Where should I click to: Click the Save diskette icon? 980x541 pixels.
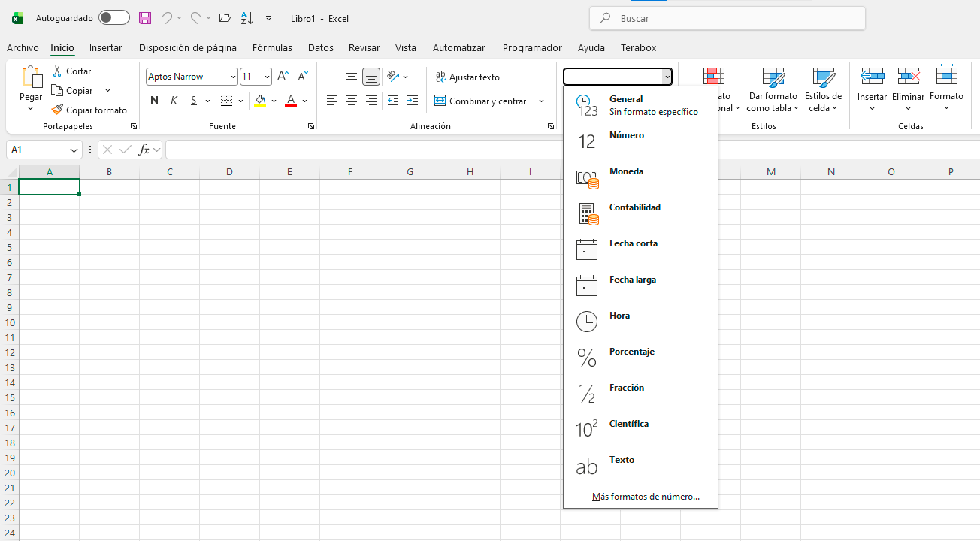tap(145, 18)
